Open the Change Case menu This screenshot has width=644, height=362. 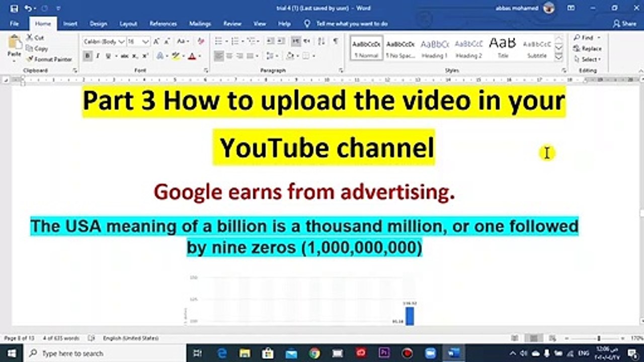click(183, 41)
